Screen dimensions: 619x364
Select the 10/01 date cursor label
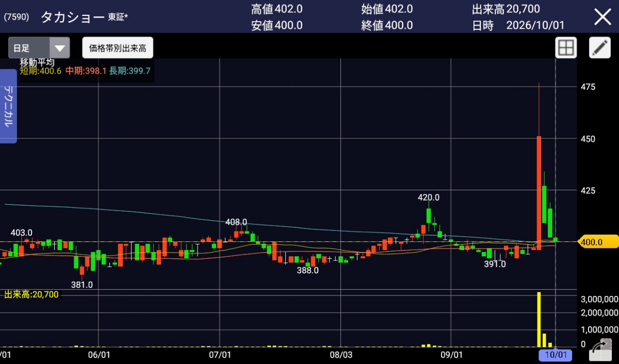tap(556, 355)
